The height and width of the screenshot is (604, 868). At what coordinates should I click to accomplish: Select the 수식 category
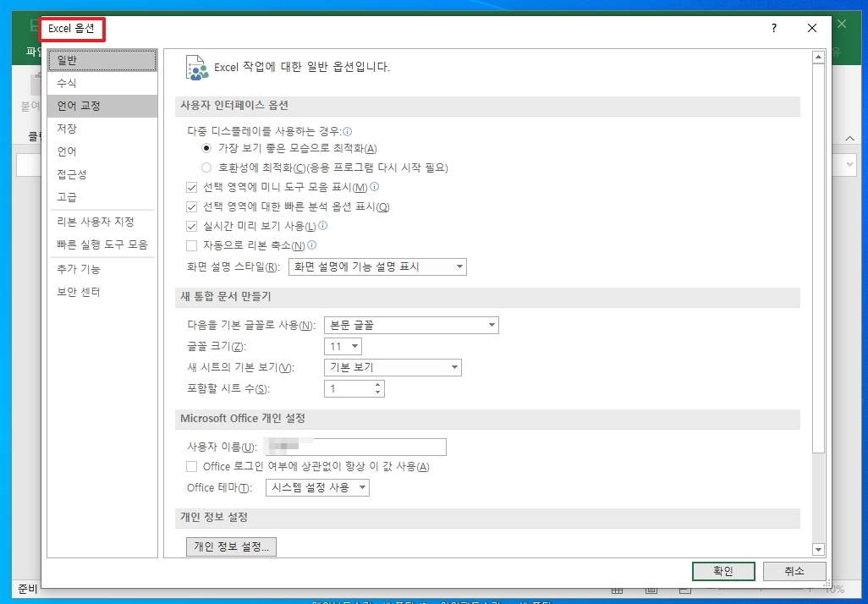pyautogui.click(x=102, y=83)
